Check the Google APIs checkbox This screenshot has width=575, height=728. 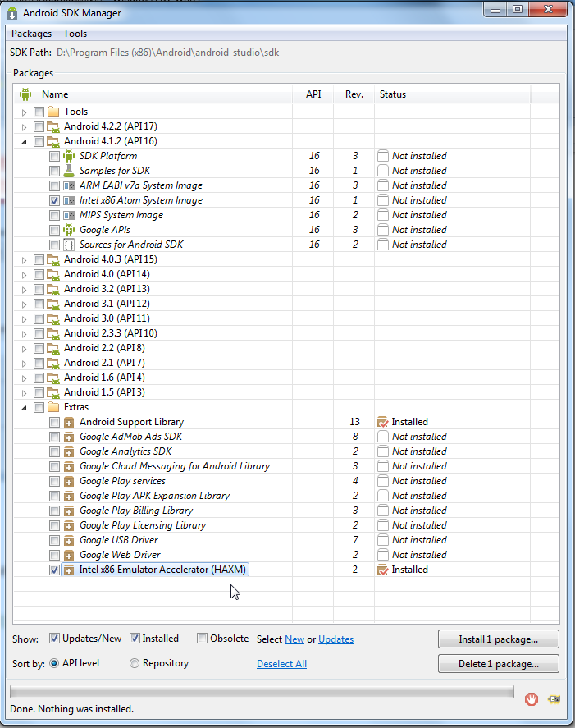tap(54, 230)
